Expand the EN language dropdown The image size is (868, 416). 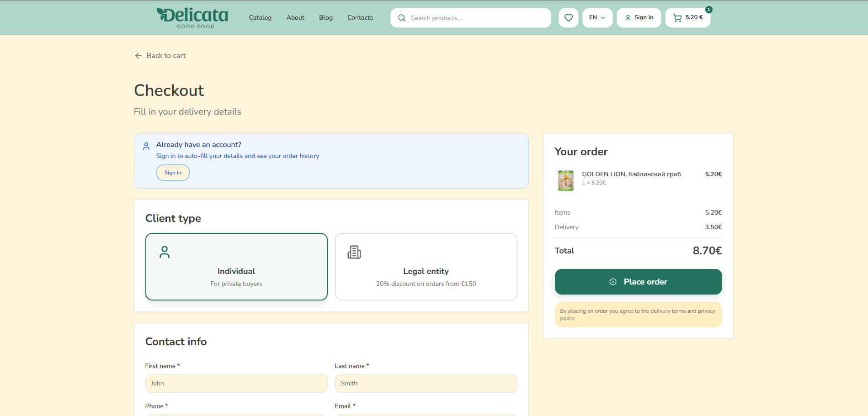tap(597, 18)
